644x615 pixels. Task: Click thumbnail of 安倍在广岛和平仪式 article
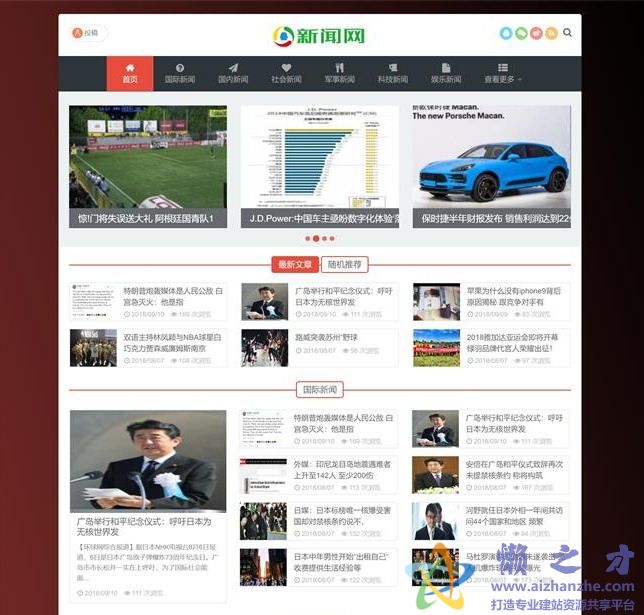[435, 475]
